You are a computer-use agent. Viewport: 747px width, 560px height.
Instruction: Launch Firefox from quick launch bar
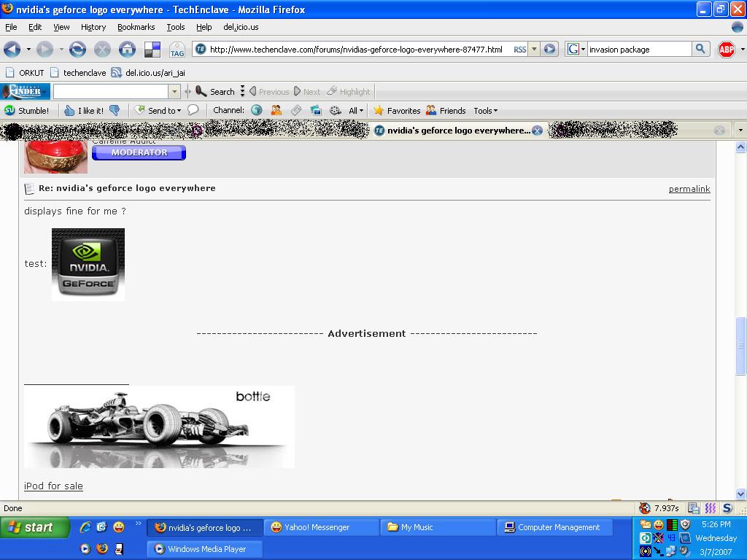(102, 548)
